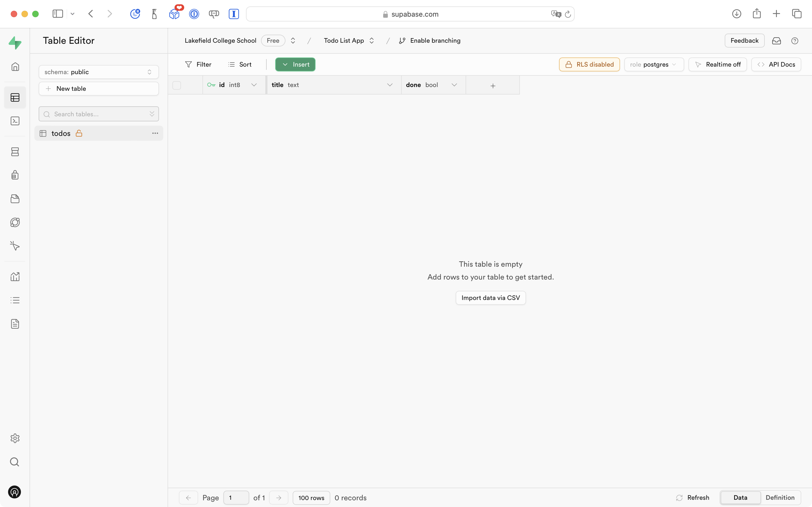Open the Edge Functions sidebar icon
The height and width of the screenshot is (507, 812).
coord(15,222)
